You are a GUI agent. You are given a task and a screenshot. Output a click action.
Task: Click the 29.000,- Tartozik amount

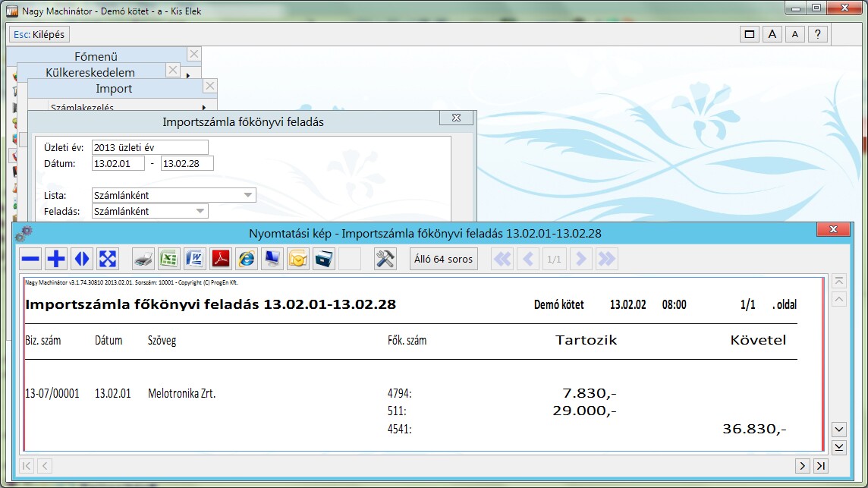point(584,411)
